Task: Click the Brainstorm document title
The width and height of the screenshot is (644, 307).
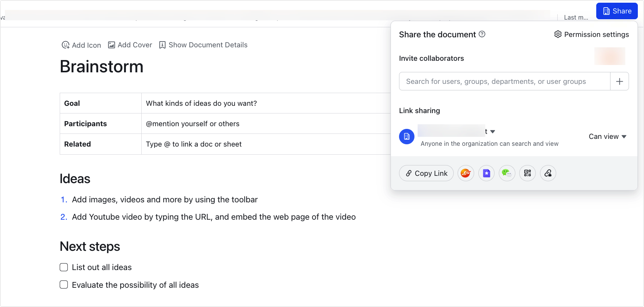Action: (x=102, y=67)
